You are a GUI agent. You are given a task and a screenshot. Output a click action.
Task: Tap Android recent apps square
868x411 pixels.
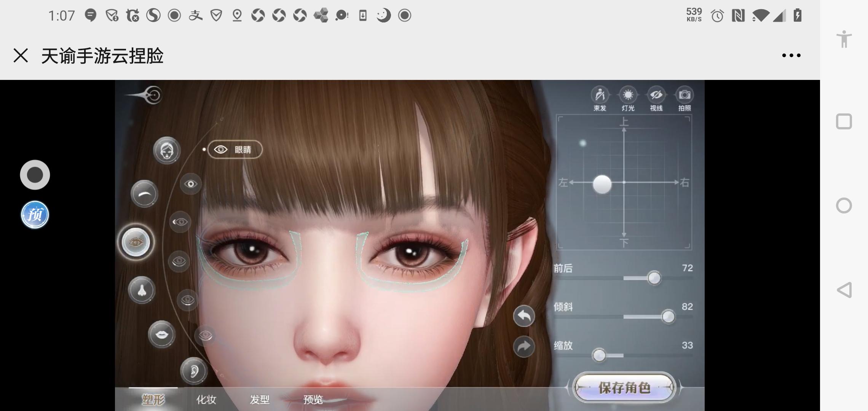click(844, 122)
